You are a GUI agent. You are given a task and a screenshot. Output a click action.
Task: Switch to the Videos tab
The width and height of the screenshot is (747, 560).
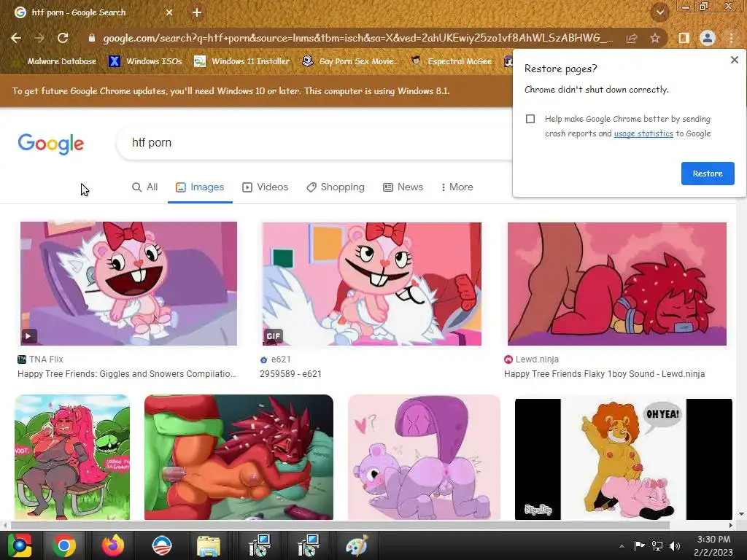[266, 187]
